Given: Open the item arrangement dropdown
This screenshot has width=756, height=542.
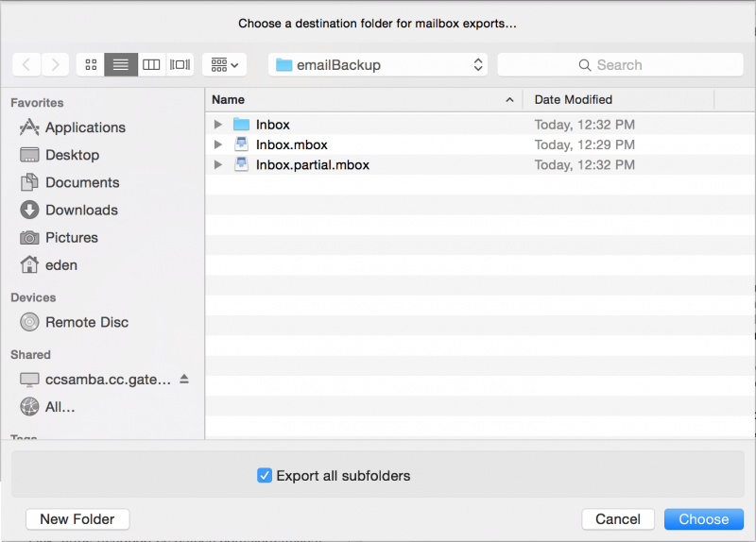Looking at the screenshot, I should click(x=224, y=65).
